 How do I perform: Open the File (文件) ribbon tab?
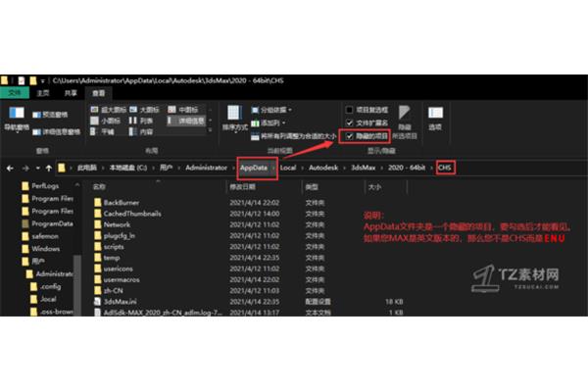pos(15,93)
